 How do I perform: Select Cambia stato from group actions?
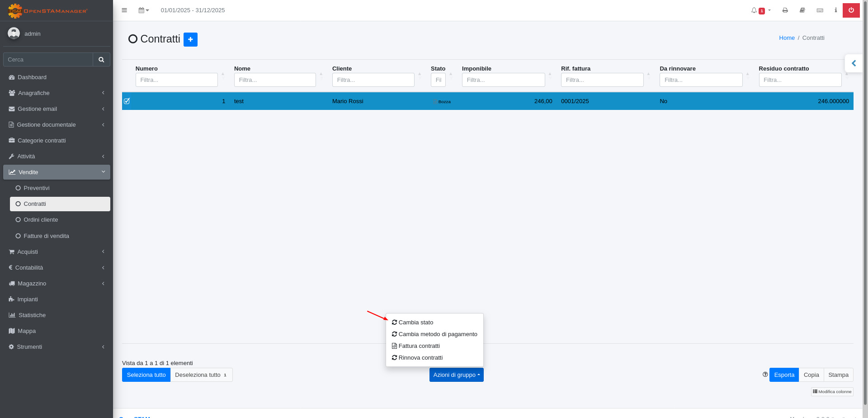415,323
